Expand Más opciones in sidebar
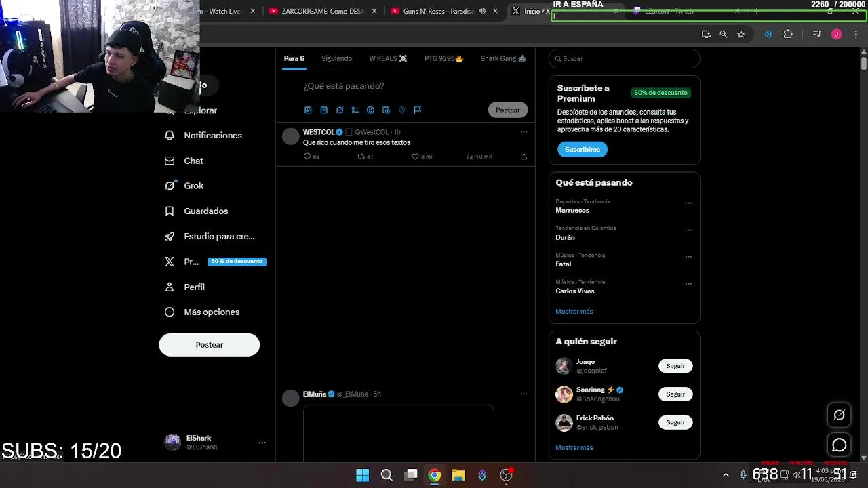 click(201, 312)
